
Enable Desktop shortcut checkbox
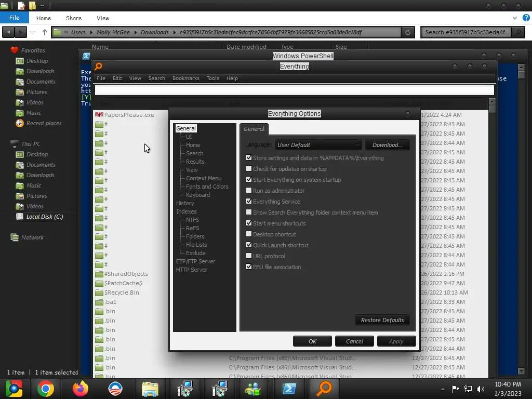pyautogui.click(x=249, y=234)
